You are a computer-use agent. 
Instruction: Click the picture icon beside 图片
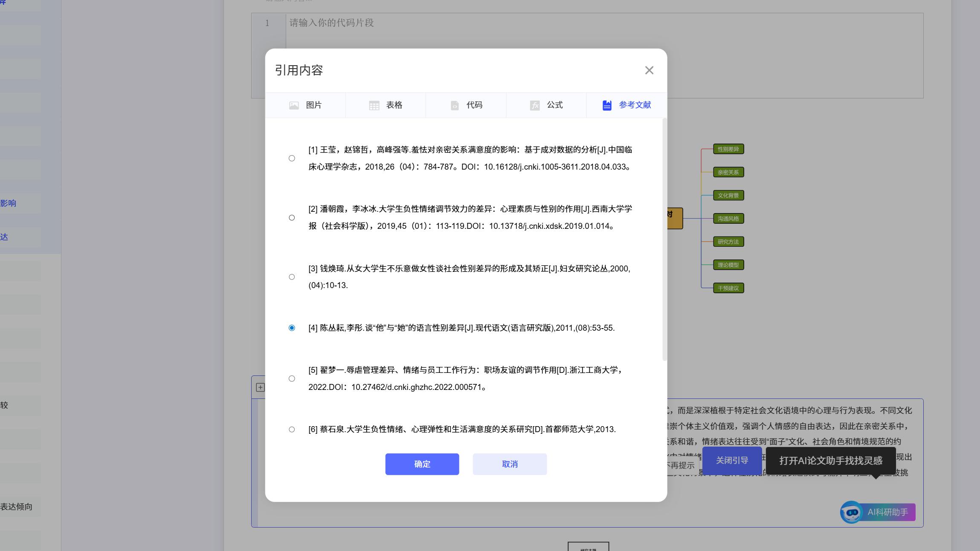(x=294, y=105)
